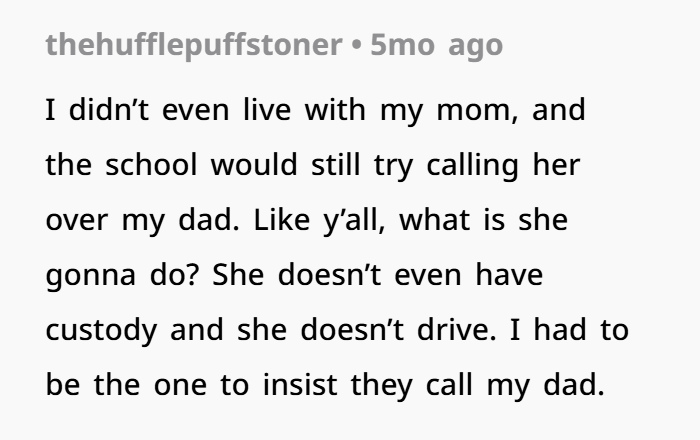700x440 pixels.
Task: Click the word 'school' in the comment
Action: click(151, 165)
